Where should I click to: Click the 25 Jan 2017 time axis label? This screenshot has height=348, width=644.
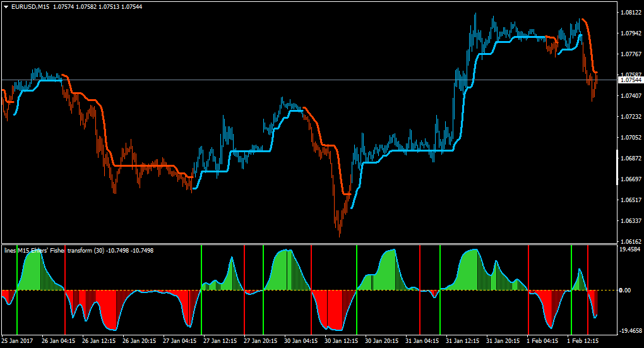coord(17,341)
